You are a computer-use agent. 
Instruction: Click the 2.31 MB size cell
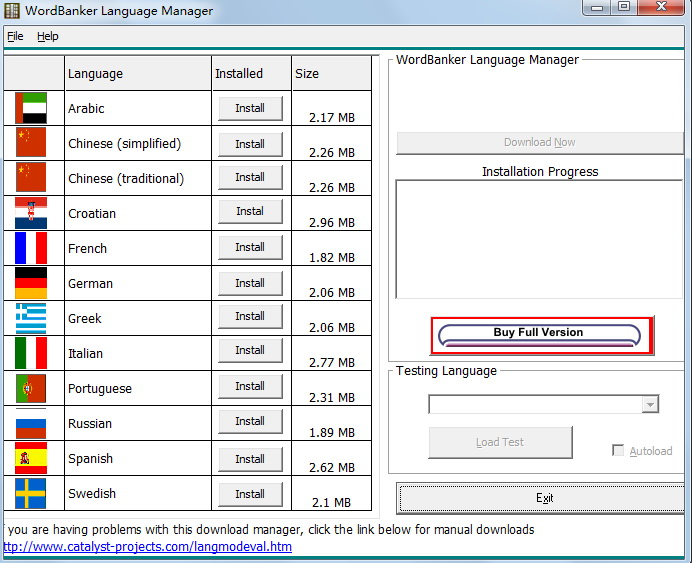tap(332, 388)
